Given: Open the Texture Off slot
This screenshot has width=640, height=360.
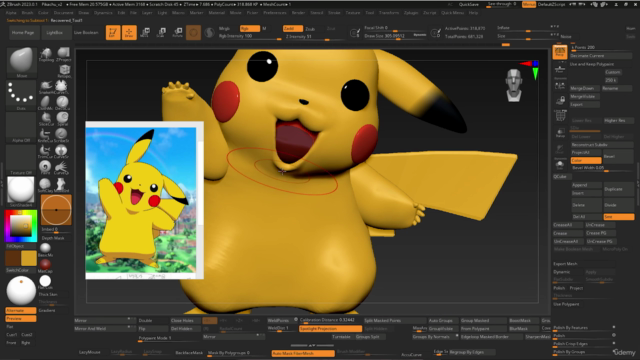Looking at the screenshot, I should pyautogui.click(x=21, y=160).
